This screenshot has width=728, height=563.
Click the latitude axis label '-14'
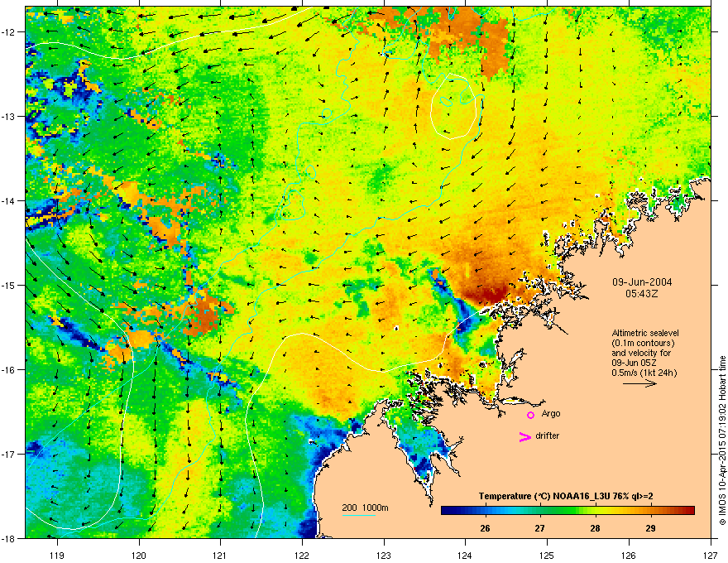click(x=9, y=201)
